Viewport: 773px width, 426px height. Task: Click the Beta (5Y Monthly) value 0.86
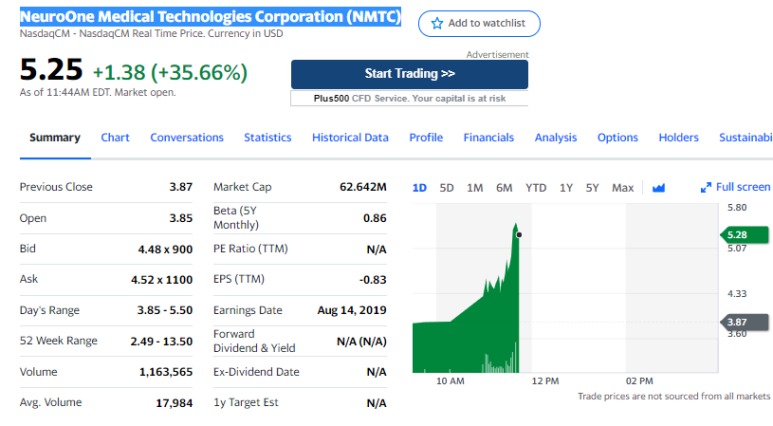375,218
